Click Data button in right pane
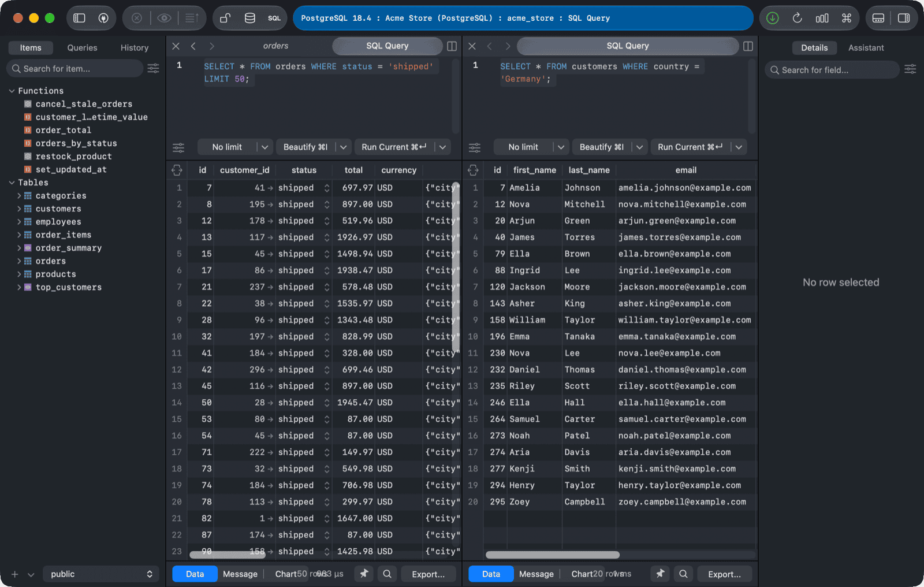 [491, 574]
